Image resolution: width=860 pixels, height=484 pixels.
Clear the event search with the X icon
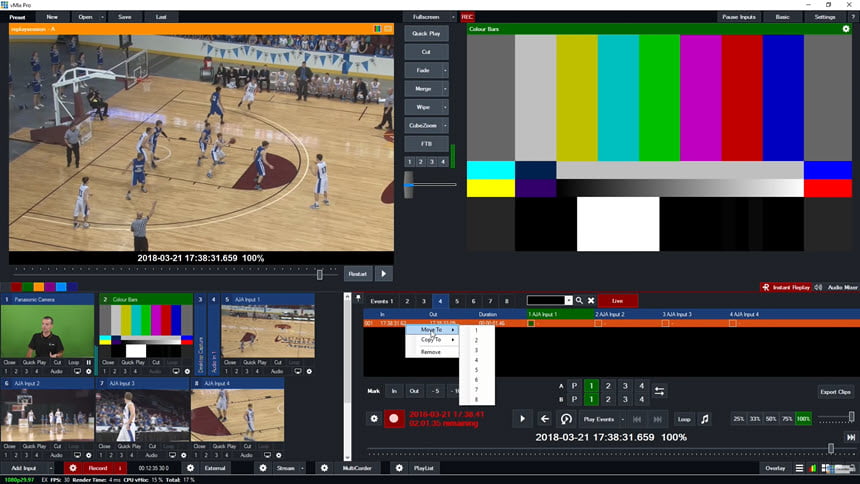click(591, 301)
